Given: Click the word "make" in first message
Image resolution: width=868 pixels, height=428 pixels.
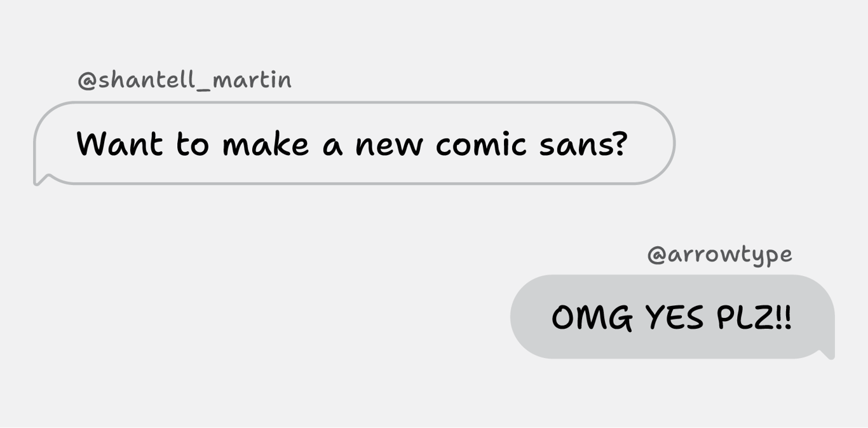Looking at the screenshot, I should (x=265, y=144).
